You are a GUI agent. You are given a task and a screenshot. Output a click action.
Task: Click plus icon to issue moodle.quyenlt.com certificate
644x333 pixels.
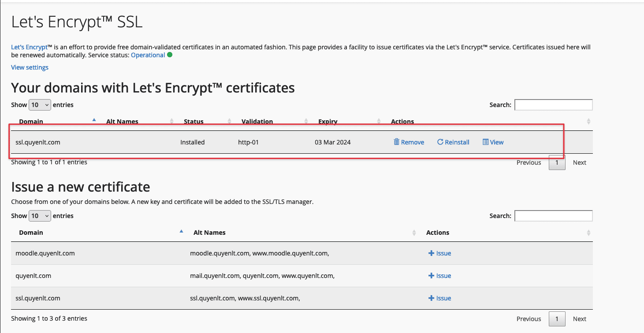tap(431, 253)
